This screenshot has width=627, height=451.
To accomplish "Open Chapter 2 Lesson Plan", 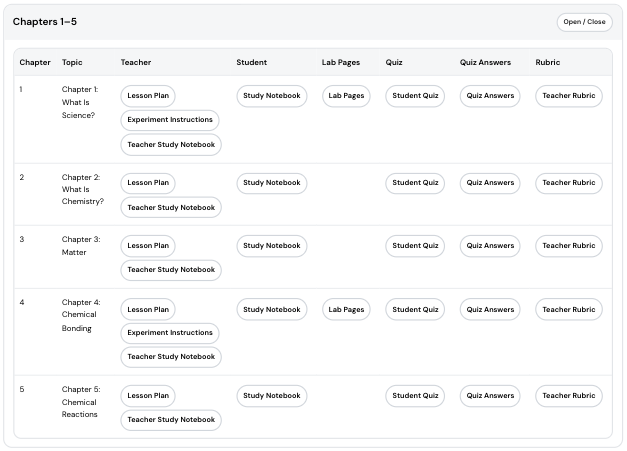I will click(x=148, y=183).
